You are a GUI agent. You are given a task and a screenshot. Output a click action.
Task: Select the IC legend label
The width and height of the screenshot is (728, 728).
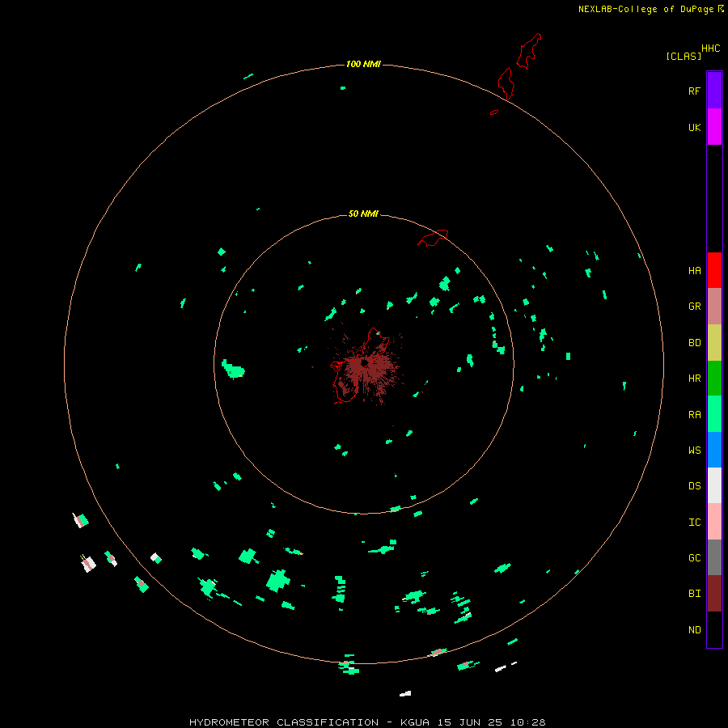click(694, 523)
